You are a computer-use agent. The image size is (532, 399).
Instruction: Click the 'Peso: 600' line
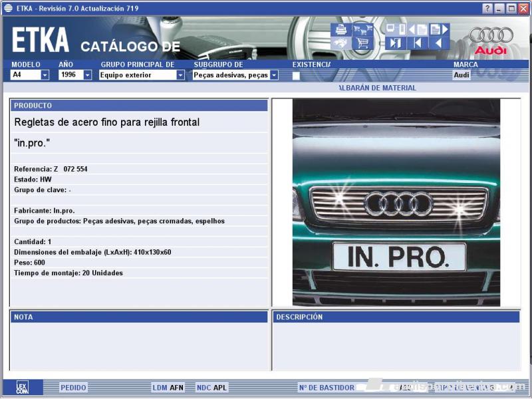(x=29, y=263)
